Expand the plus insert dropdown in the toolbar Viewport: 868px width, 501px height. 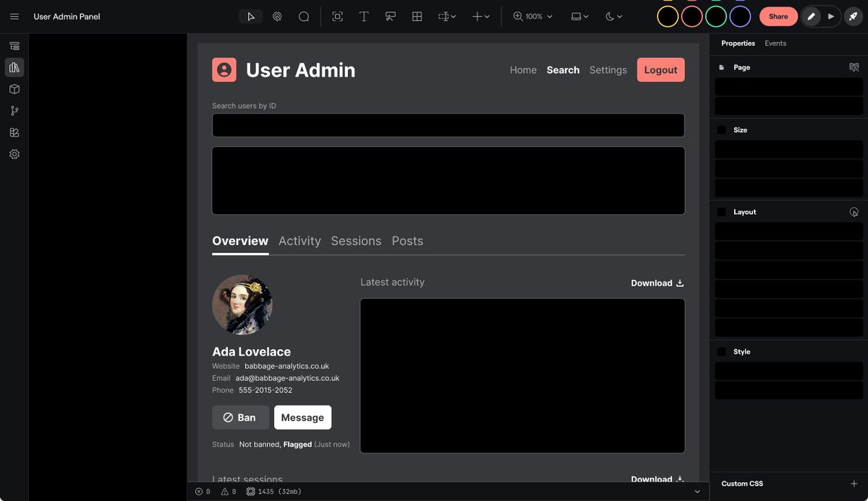pos(480,16)
